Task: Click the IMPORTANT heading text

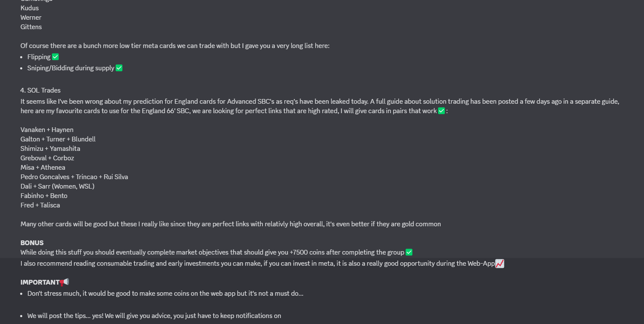Action: click(40, 282)
